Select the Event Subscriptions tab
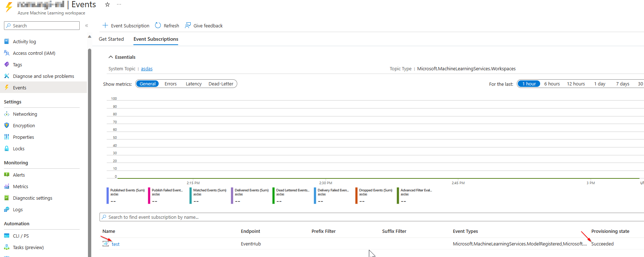The width and height of the screenshot is (644, 257). [x=156, y=39]
